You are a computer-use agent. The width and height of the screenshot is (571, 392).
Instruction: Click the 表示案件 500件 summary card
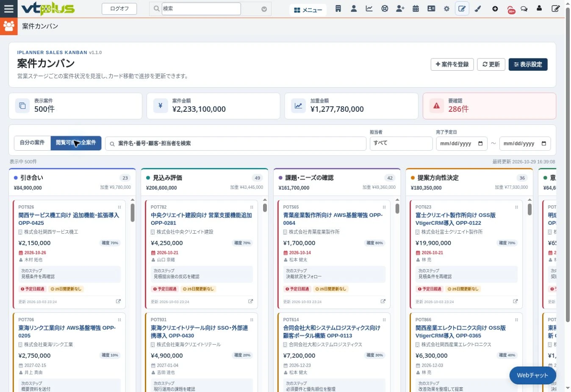tap(75, 106)
